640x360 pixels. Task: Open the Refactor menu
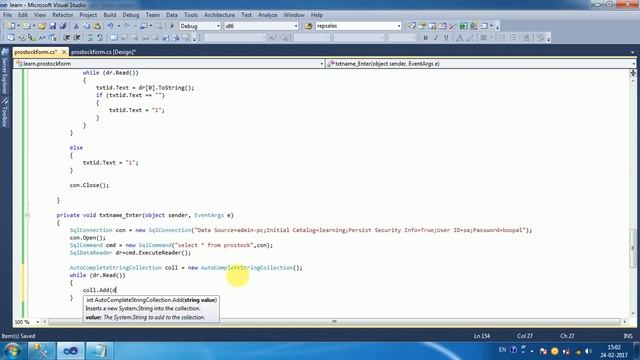62,15
